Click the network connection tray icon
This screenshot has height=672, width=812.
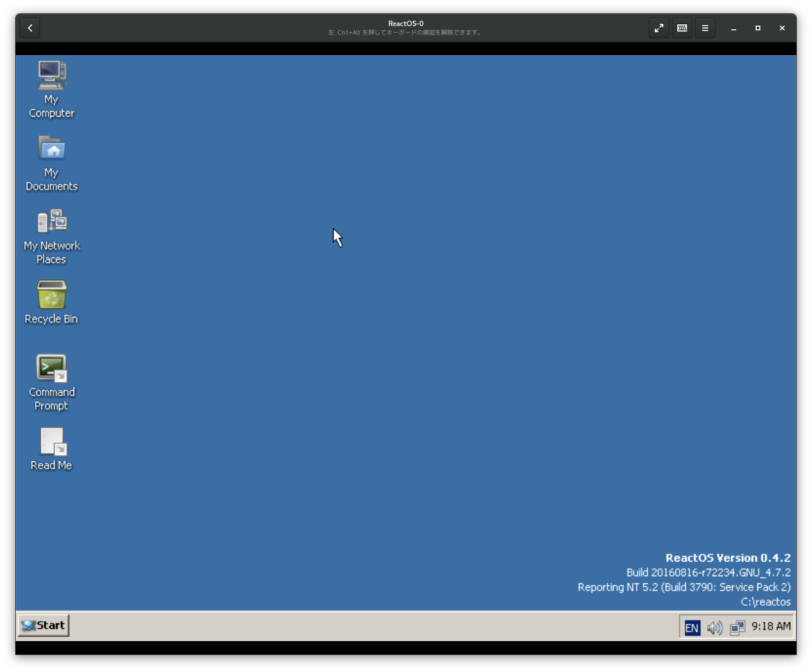737,628
